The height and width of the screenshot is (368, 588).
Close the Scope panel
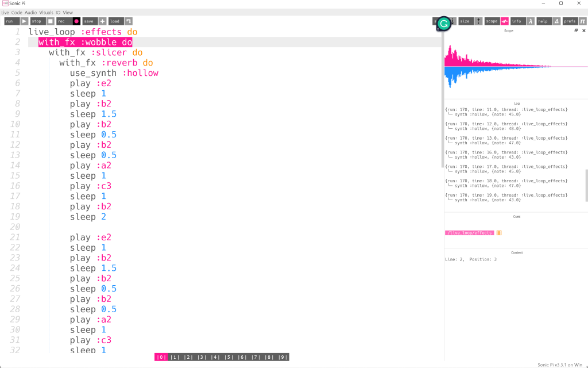583,30
